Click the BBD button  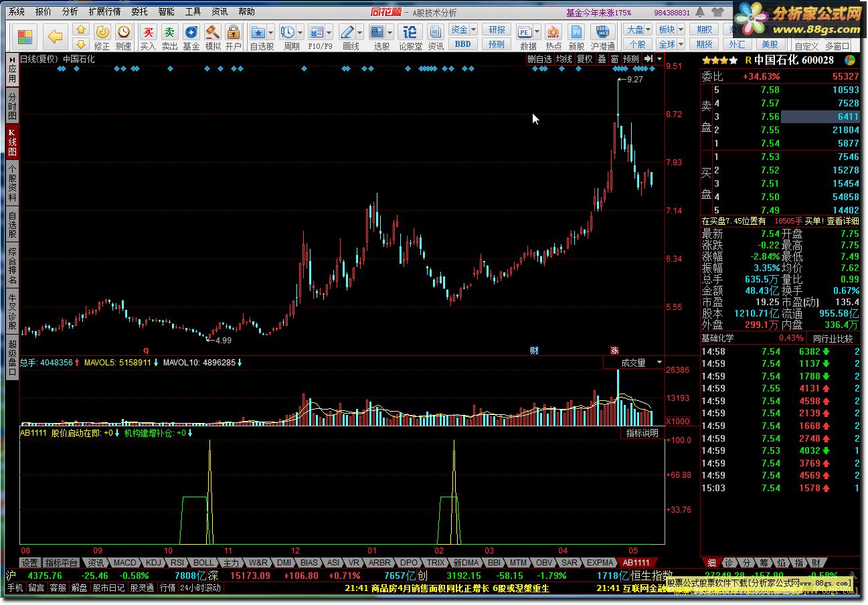(x=462, y=44)
